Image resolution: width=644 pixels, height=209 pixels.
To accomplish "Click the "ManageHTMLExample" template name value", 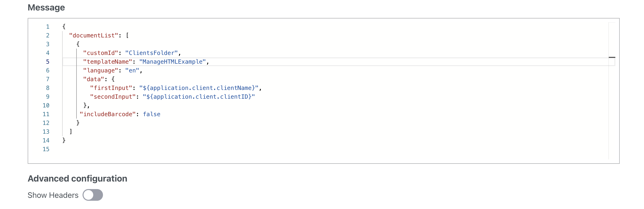I will [172, 61].
